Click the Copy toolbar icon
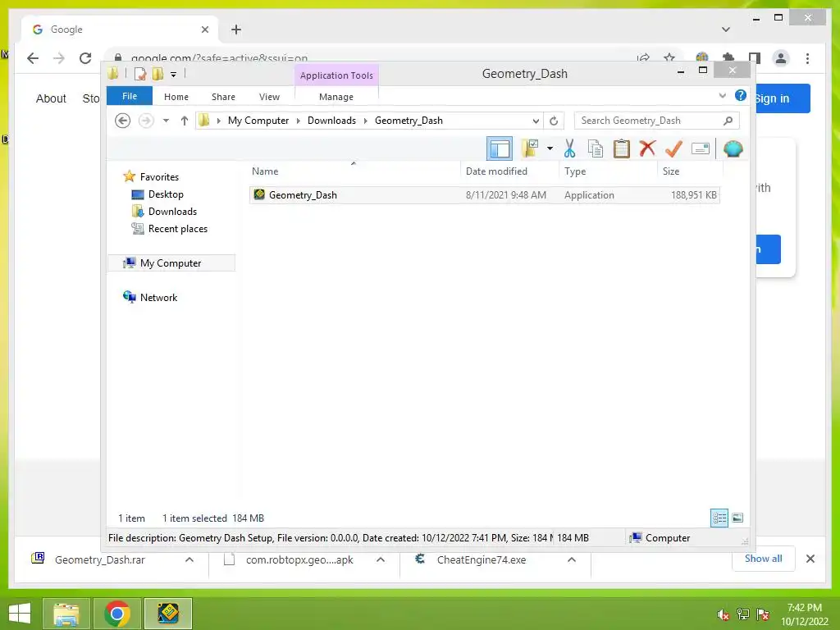Screen dimensions: 840x630 [x=596, y=149]
